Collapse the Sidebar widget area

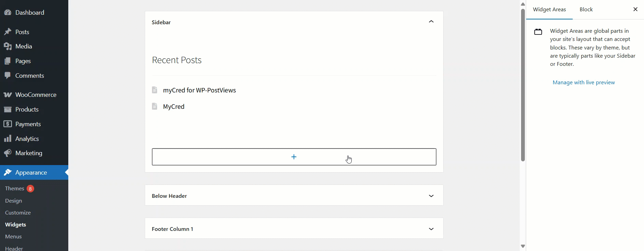[431, 22]
